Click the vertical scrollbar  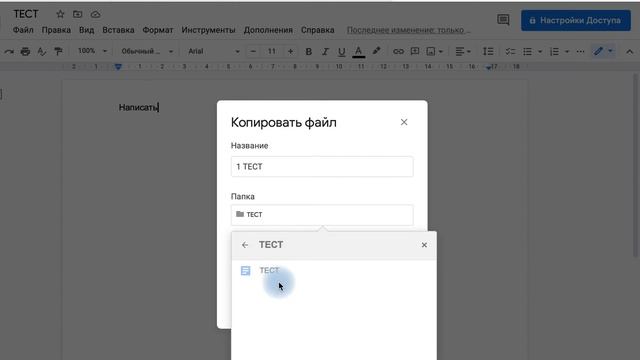[635, 165]
